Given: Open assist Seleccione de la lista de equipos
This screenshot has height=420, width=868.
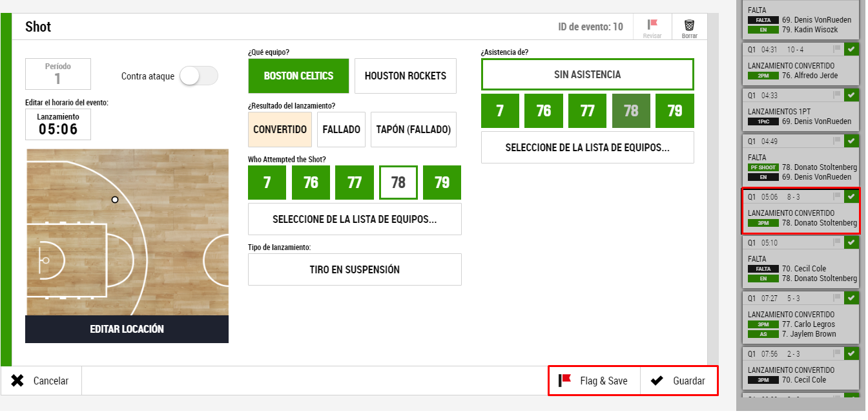Looking at the screenshot, I should [x=588, y=147].
